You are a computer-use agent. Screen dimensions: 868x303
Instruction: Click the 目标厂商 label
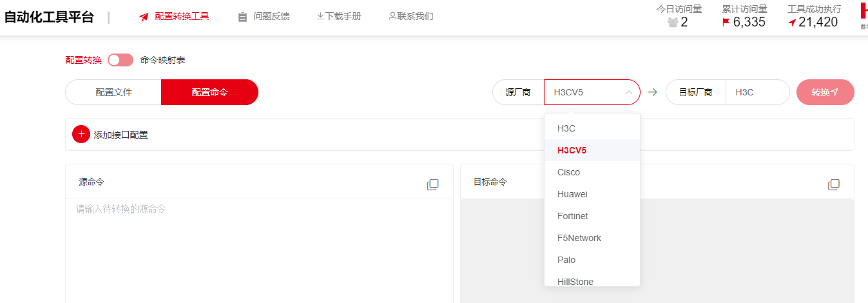tap(696, 92)
